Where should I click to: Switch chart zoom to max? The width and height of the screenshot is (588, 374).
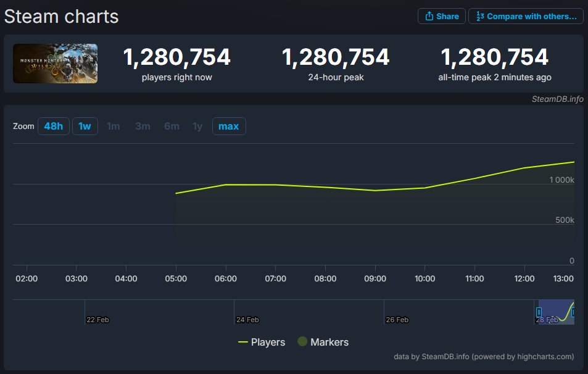[229, 126]
